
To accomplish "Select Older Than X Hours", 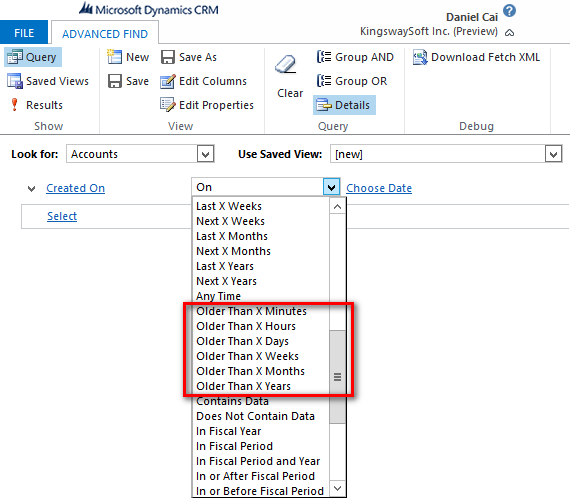I will [261, 326].
